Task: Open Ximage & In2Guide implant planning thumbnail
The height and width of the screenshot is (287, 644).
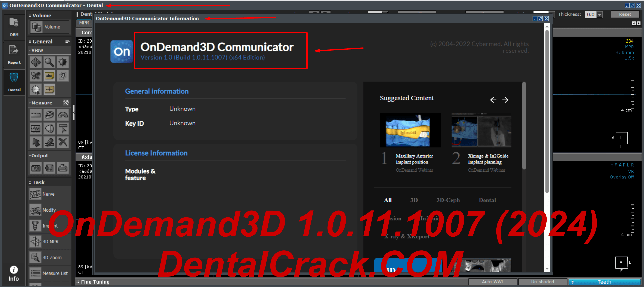Action: pyautogui.click(x=481, y=130)
